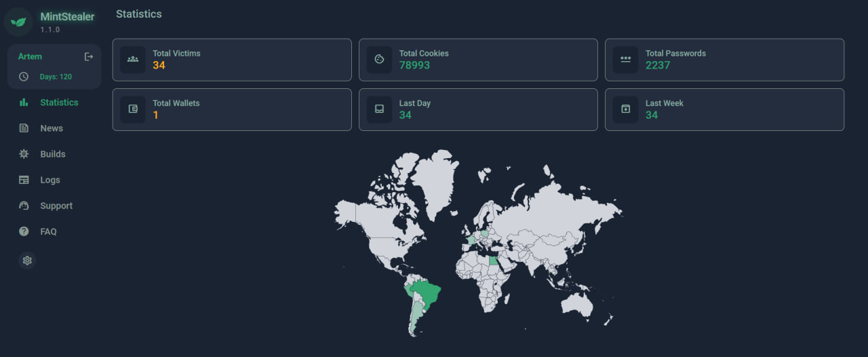Click the clock icon near Days: 120
Image resolution: width=868 pixels, height=357 pixels.
click(x=24, y=77)
